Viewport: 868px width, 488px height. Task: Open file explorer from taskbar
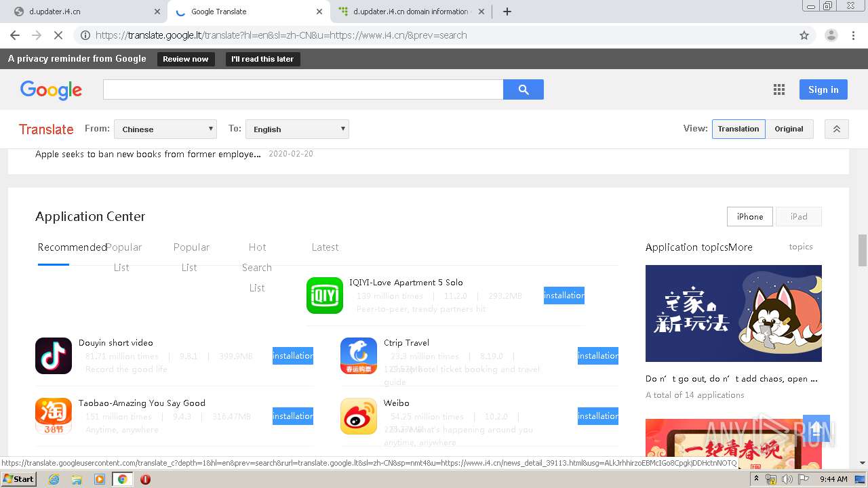click(x=77, y=479)
